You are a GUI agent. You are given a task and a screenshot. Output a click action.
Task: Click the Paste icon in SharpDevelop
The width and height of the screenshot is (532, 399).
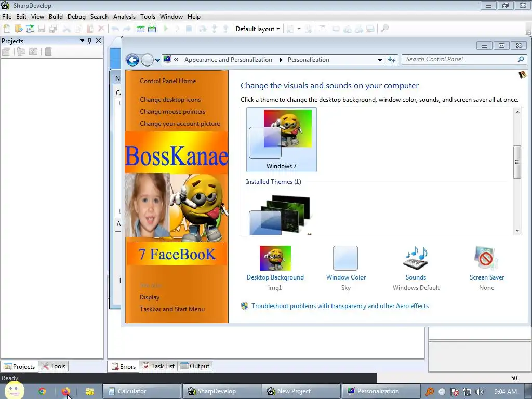tap(90, 29)
